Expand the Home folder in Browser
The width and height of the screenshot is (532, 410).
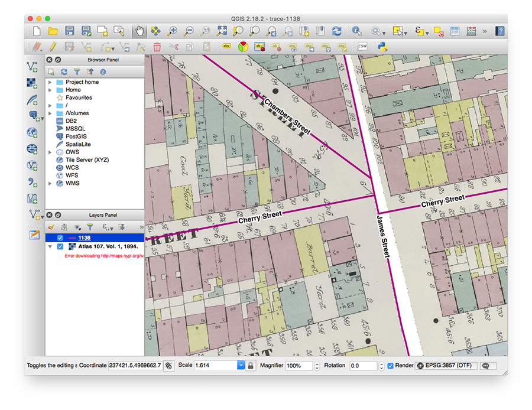[50, 90]
